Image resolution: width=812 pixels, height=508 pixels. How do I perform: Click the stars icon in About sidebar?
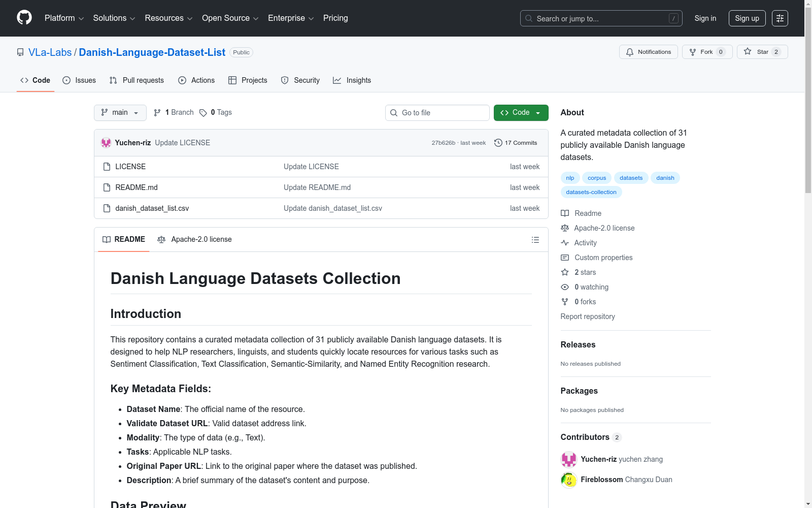coord(565,272)
